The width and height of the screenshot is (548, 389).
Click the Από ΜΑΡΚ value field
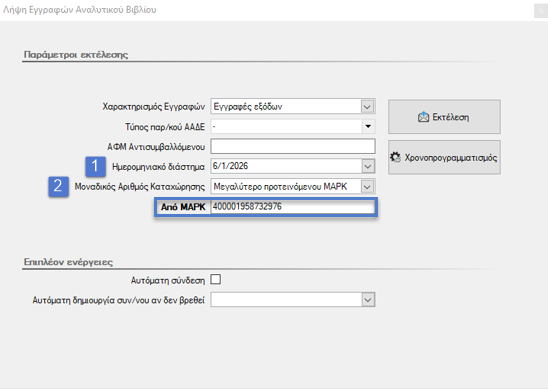[x=293, y=207]
